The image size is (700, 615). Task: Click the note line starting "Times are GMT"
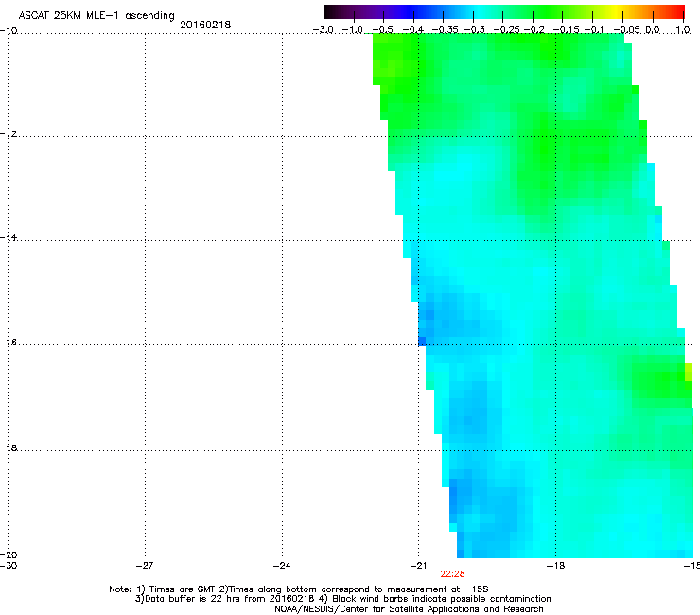(299, 589)
